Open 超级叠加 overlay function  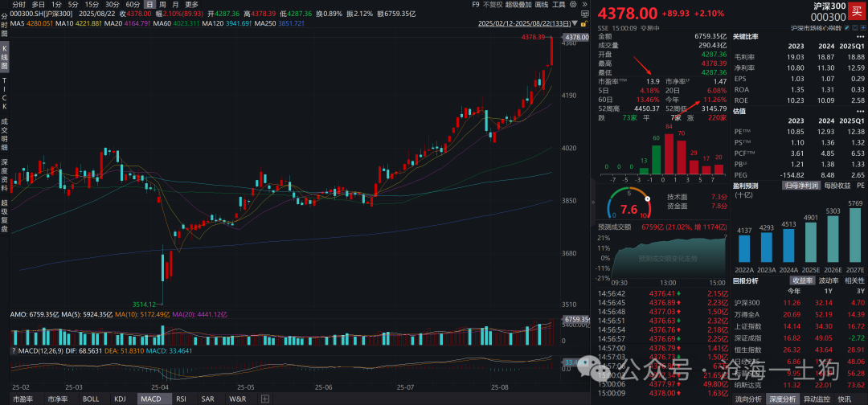tap(518, 4)
